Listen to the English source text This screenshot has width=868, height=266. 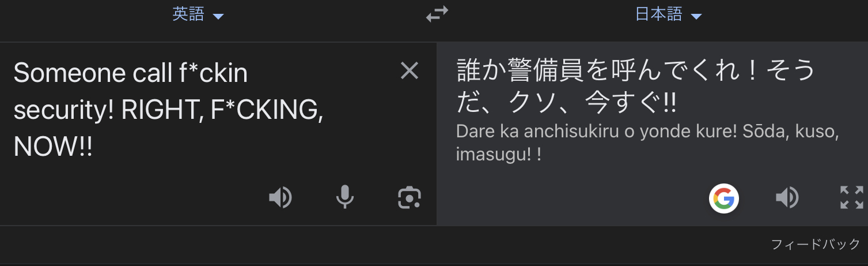[x=281, y=198]
